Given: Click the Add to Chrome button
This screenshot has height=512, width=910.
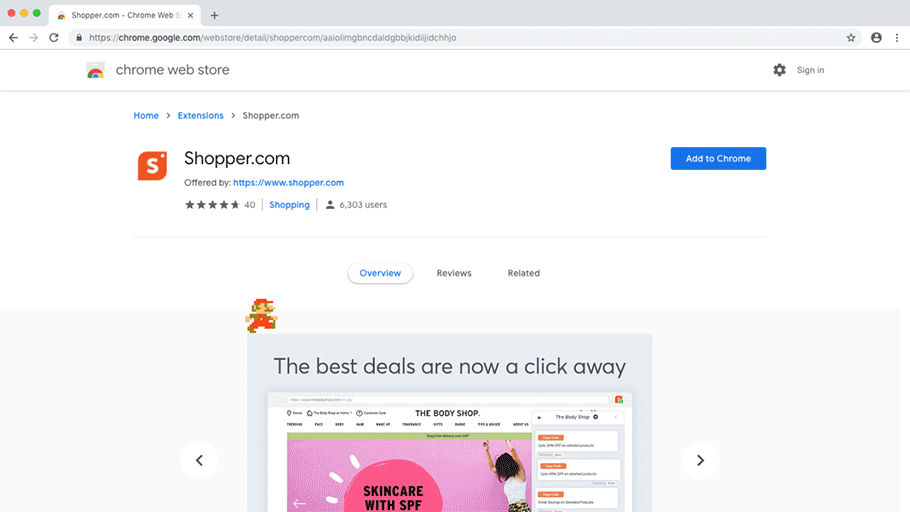Looking at the screenshot, I should tap(718, 158).
